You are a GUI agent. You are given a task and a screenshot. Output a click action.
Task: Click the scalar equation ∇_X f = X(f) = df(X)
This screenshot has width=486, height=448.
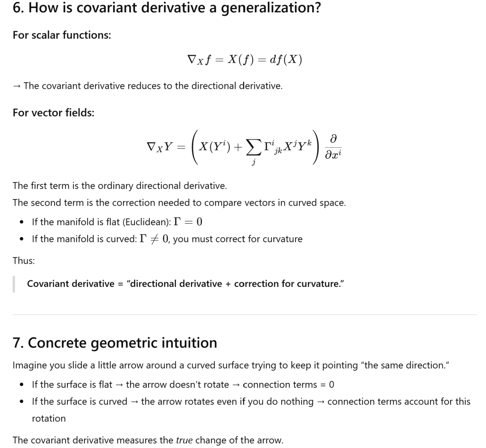coord(245,60)
